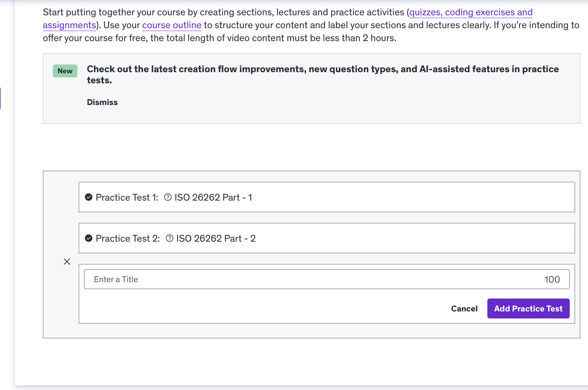Dismiss the practice tests announcement
588x390 pixels.
click(102, 102)
